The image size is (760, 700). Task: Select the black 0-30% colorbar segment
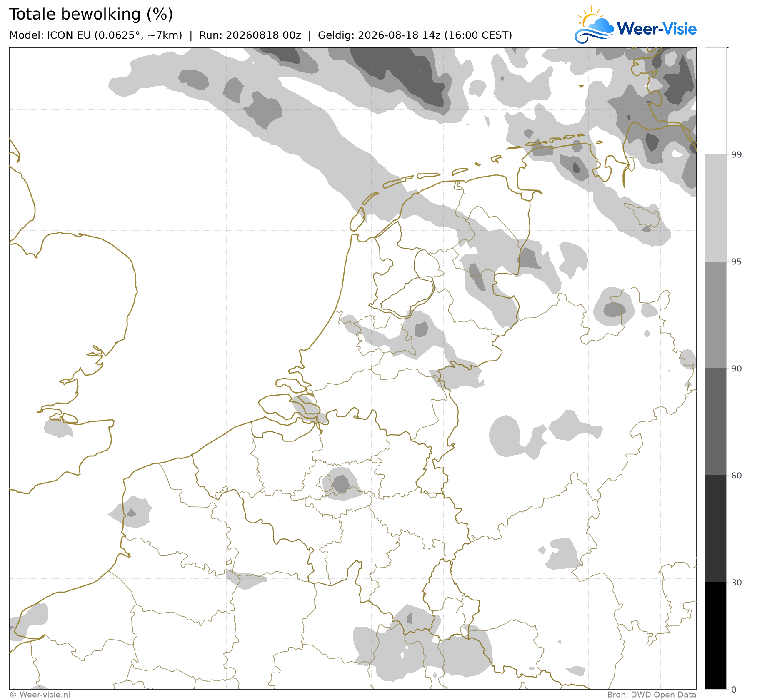[716, 635]
